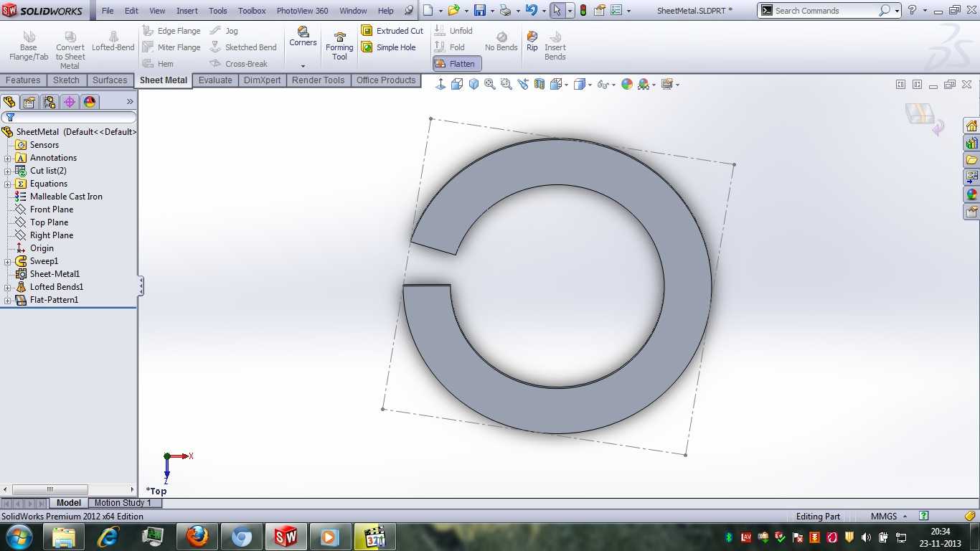Switch to the Sketch tab

(x=66, y=80)
